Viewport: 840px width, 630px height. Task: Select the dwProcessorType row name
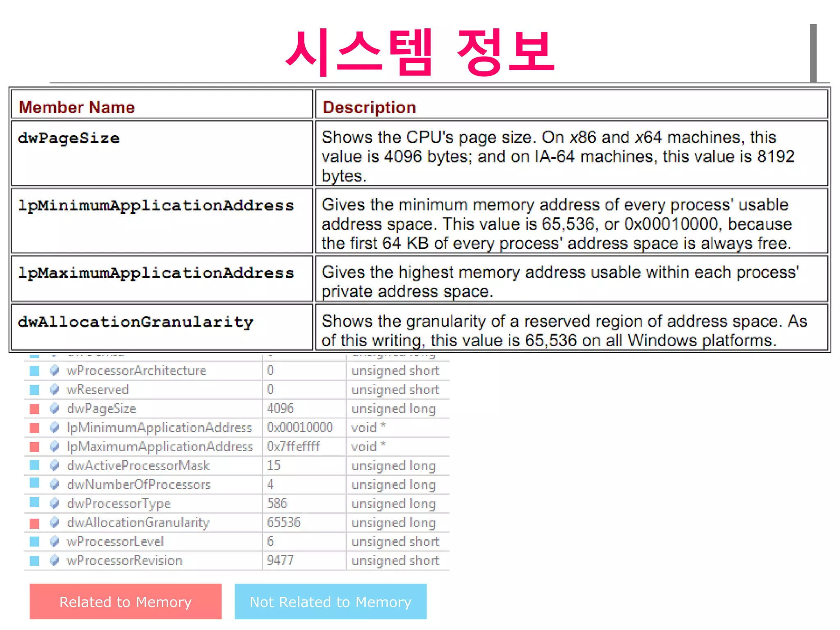[x=119, y=504]
